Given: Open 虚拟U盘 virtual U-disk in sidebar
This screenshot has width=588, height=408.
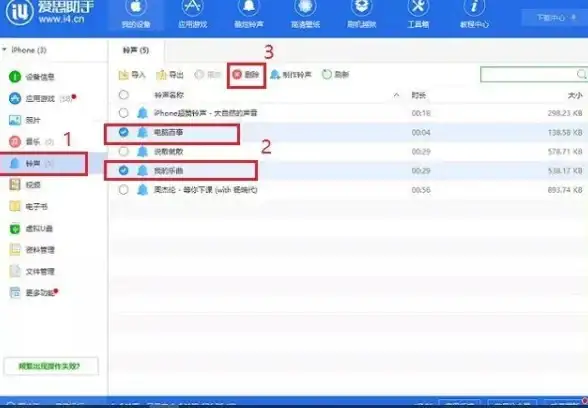Looking at the screenshot, I should (x=31, y=228).
